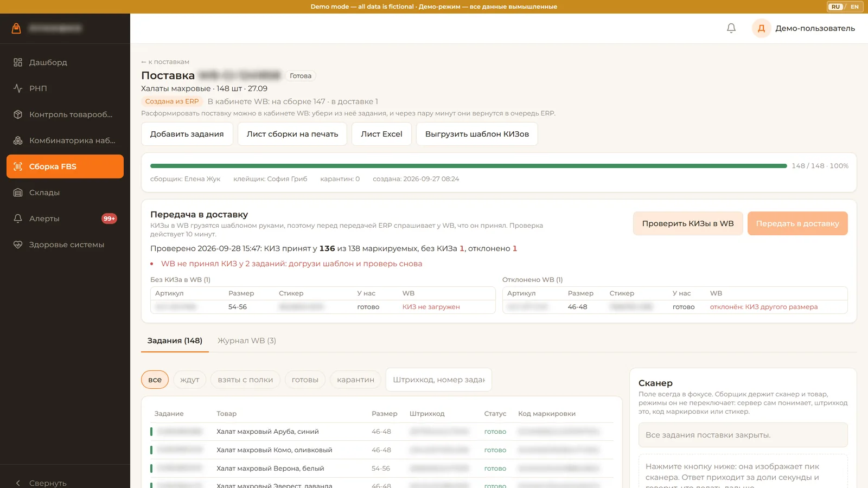Go back via '← к поставкам' link
This screenshot has width=868, height=488.
[x=165, y=62]
